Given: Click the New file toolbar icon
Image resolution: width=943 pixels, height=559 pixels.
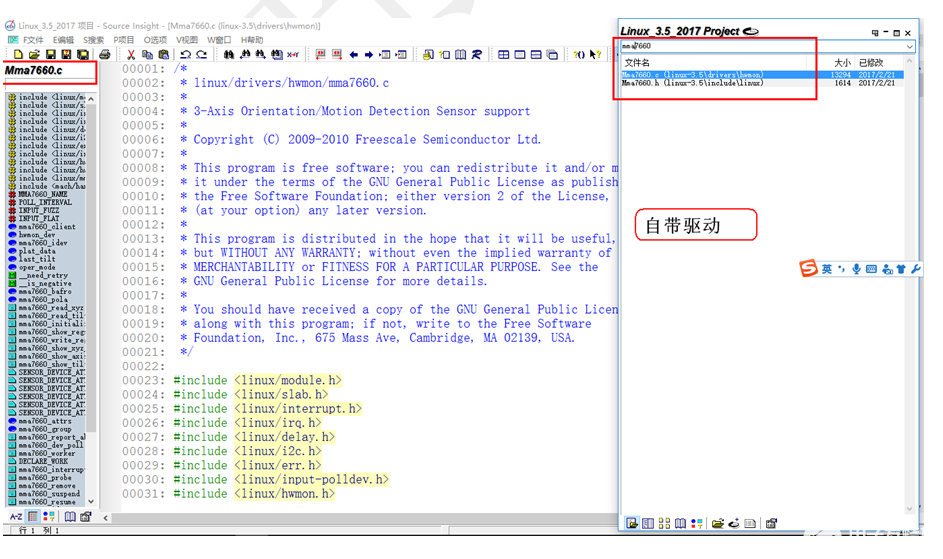Looking at the screenshot, I should (18, 55).
